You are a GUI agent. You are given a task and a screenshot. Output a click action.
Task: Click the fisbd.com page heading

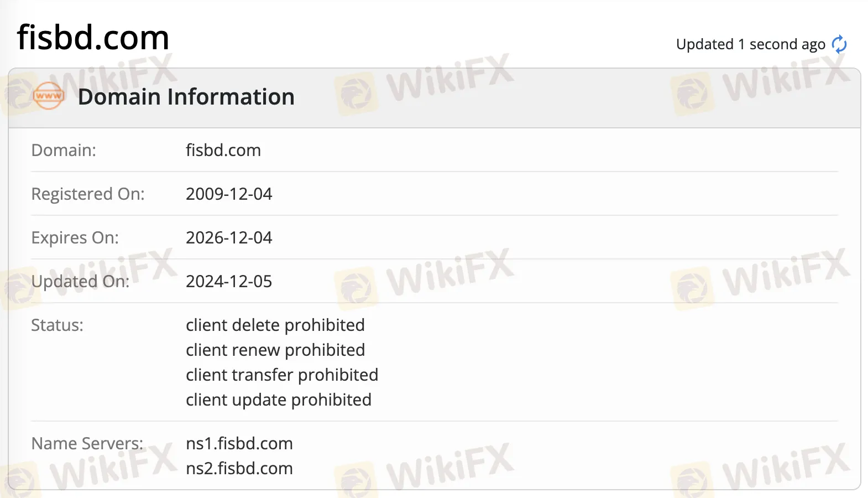pyautogui.click(x=93, y=37)
